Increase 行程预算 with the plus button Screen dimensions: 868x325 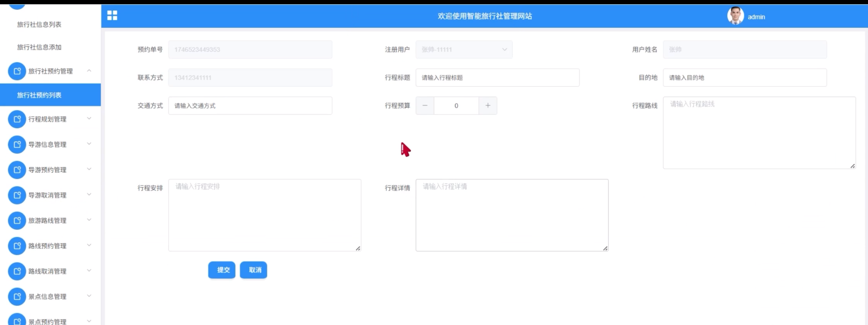[x=487, y=106]
